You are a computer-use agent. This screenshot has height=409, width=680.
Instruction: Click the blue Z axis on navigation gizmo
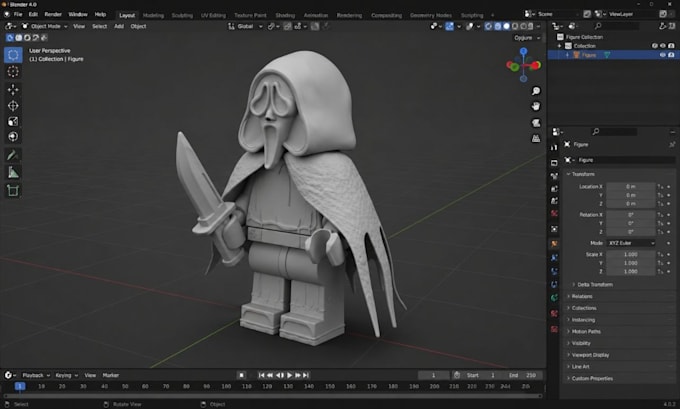pos(523,52)
